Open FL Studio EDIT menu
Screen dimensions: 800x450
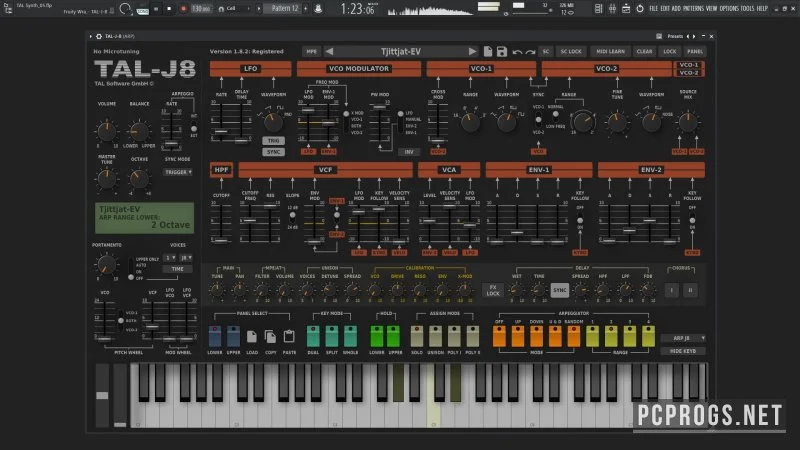tap(665, 9)
